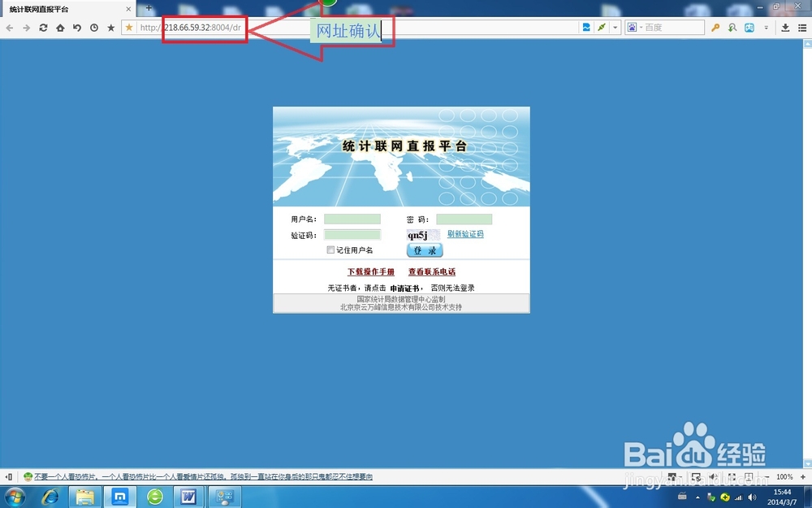
Task: Open browsing history clock icon
Action: pyautogui.click(x=94, y=28)
